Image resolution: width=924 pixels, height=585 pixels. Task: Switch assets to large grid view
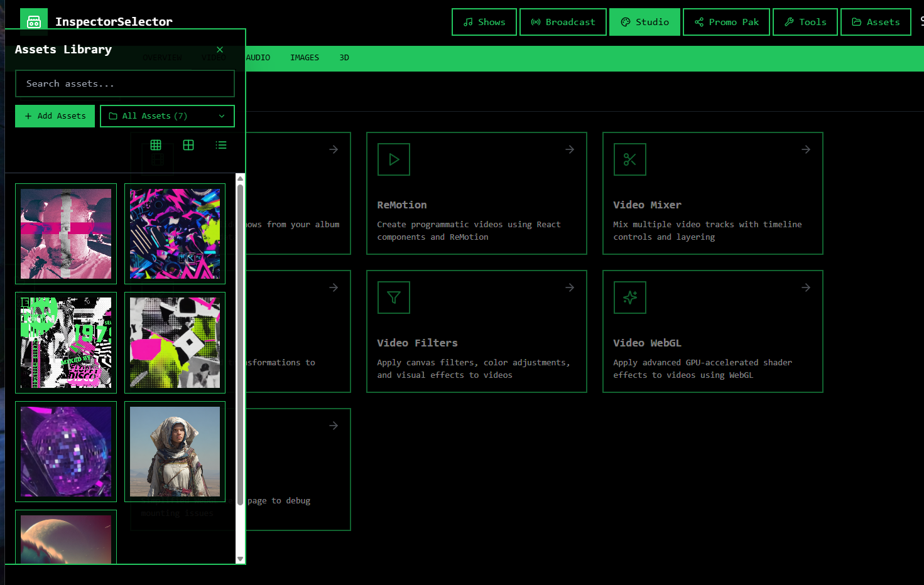(188, 145)
